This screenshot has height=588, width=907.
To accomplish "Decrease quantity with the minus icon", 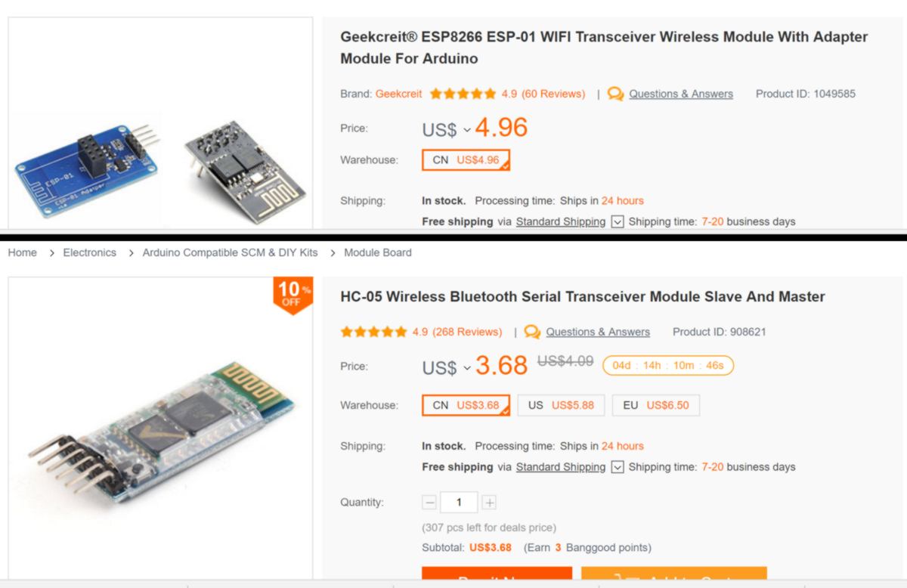I will pos(430,503).
